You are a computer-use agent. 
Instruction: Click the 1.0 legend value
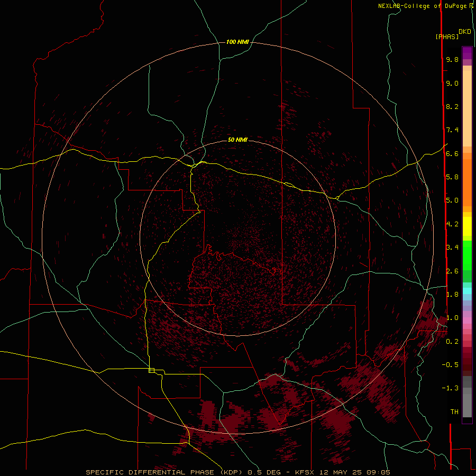(x=452, y=318)
